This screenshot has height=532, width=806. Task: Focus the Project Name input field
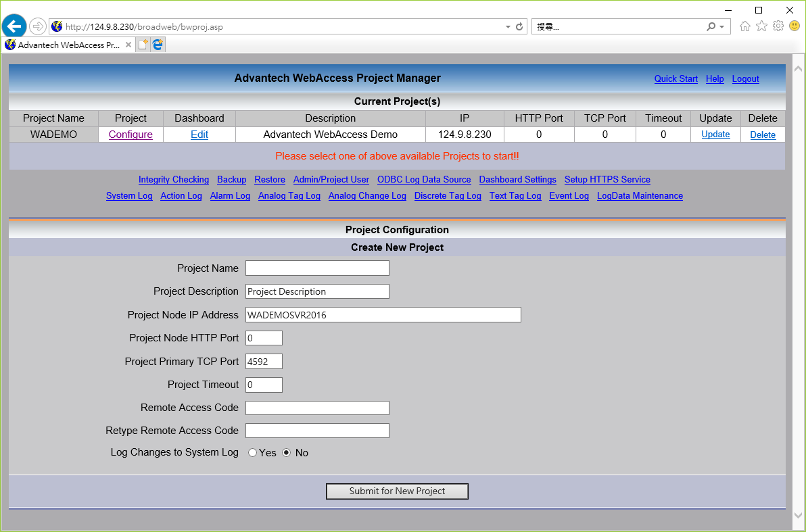pyautogui.click(x=317, y=268)
